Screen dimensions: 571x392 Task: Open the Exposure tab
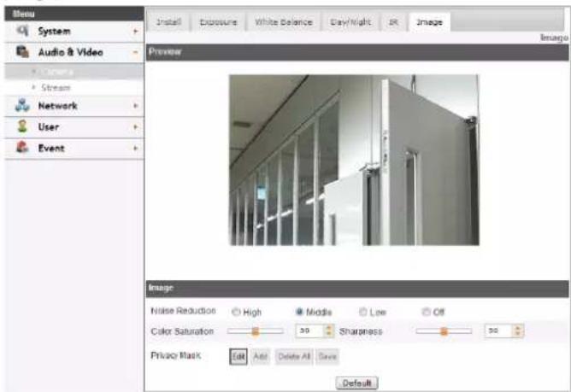(218, 22)
